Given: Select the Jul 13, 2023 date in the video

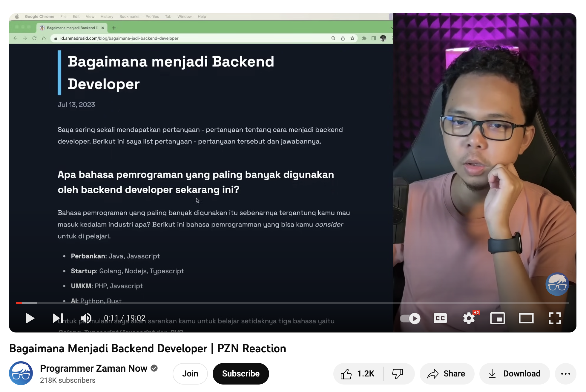Looking at the screenshot, I should coord(76,105).
